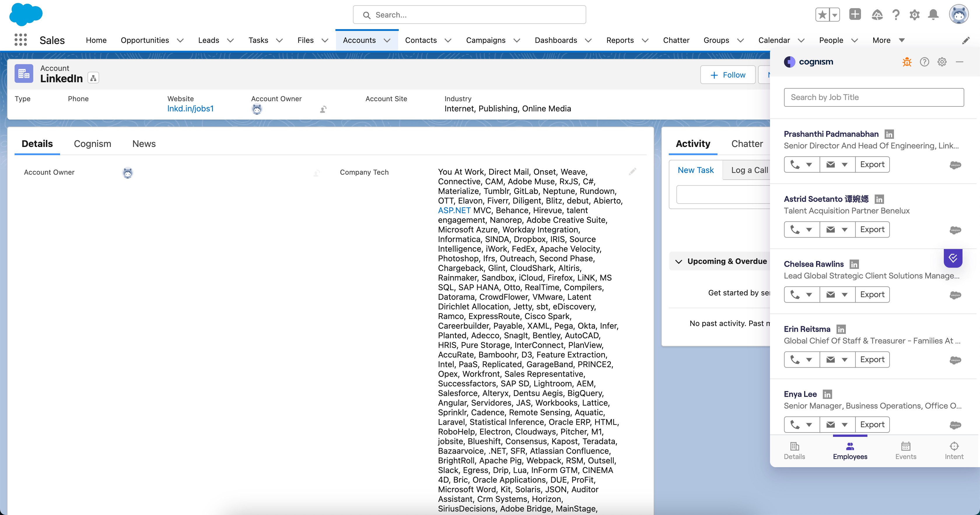Click the Search by Job Title field
The width and height of the screenshot is (980, 515).
(x=874, y=97)
